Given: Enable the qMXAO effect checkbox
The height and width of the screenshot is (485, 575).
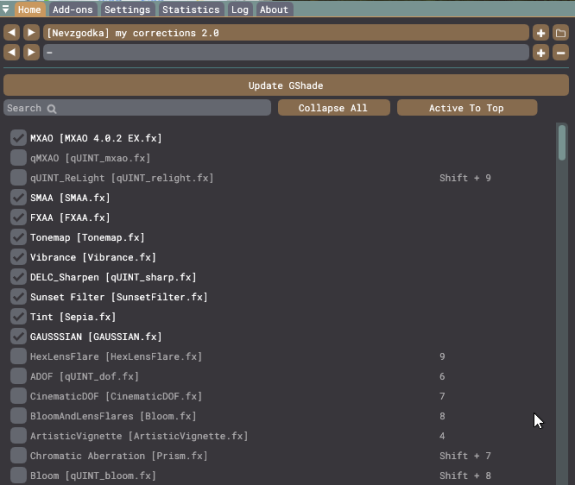Looking at the screenshot, I should coord(18,158).
